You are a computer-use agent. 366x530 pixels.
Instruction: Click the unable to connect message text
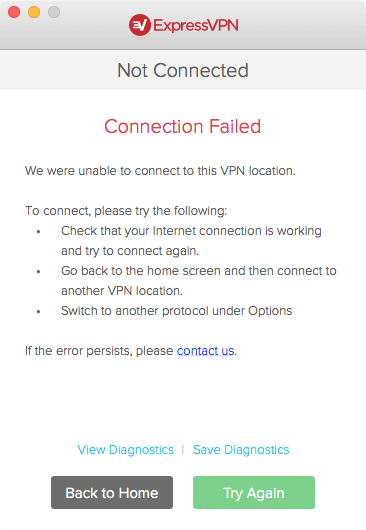pos(160,171)
